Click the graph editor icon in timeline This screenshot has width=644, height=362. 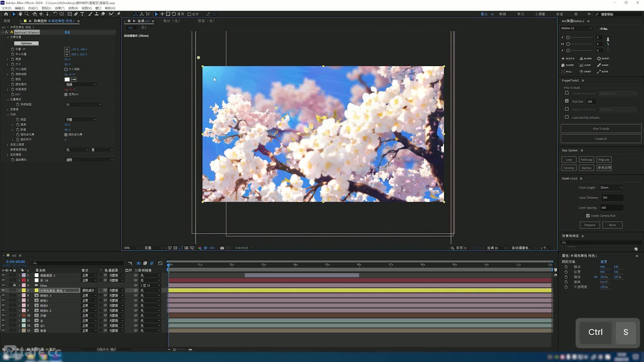point(160,263)
